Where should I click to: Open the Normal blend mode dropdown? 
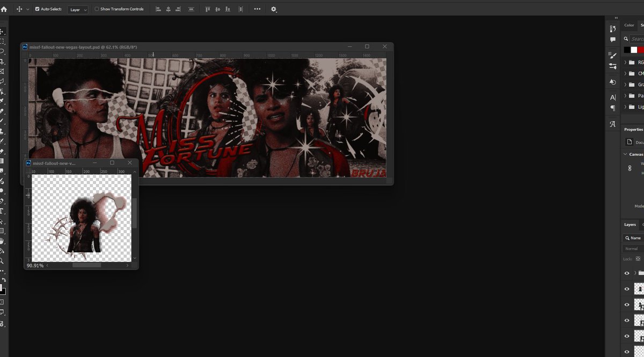click(633, 249)
